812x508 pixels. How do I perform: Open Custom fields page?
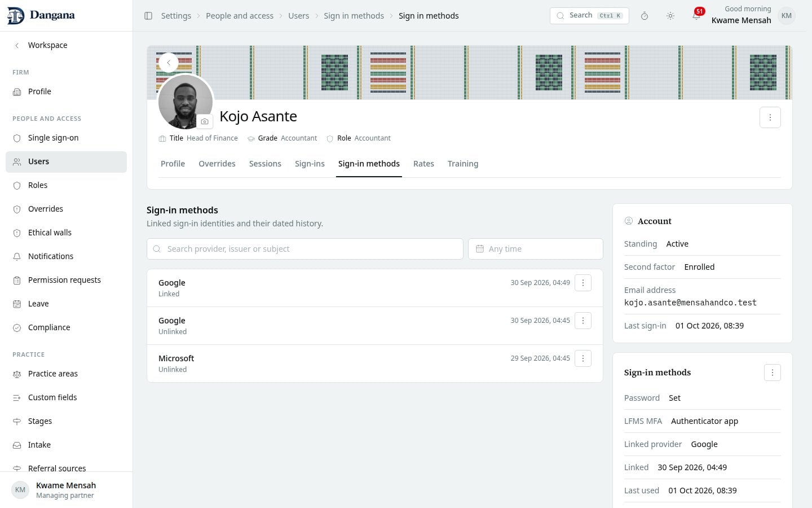click(x=66, y=397)
